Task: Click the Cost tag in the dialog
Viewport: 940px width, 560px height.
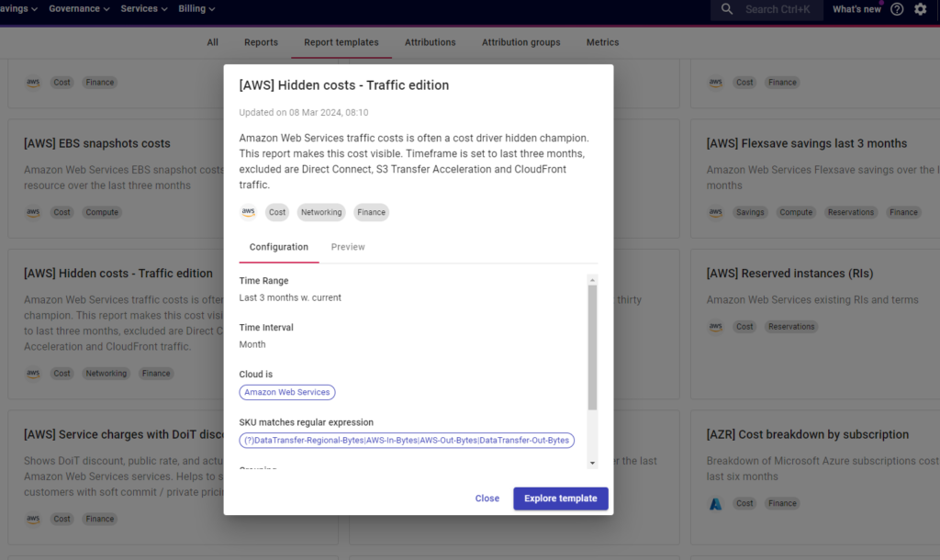Action: 277,212
